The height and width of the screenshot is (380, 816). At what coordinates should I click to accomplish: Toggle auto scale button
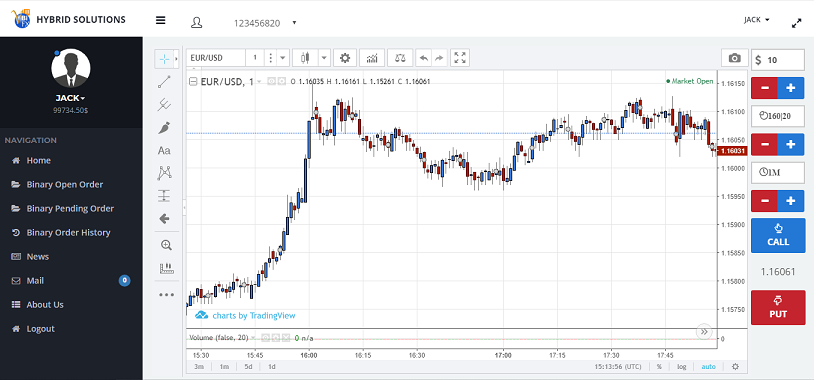708,366
